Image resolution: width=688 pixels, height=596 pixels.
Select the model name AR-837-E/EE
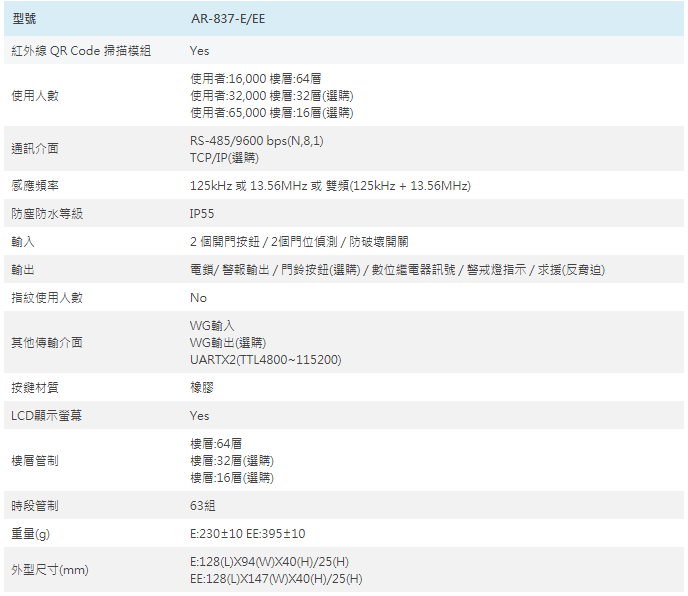point(228,19)
